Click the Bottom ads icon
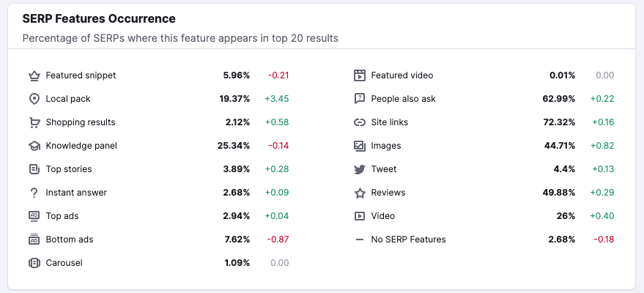644x293 pixels. (34, 240)
